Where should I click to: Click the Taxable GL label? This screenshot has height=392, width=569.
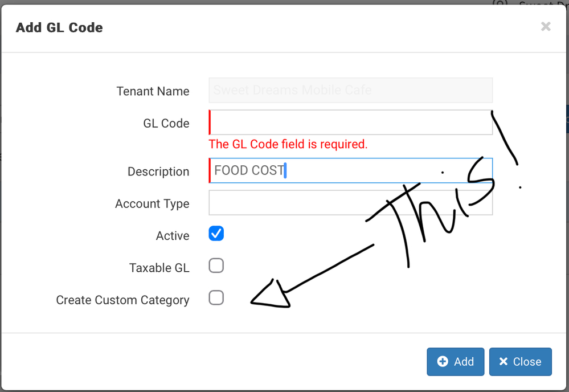[159, 268]
